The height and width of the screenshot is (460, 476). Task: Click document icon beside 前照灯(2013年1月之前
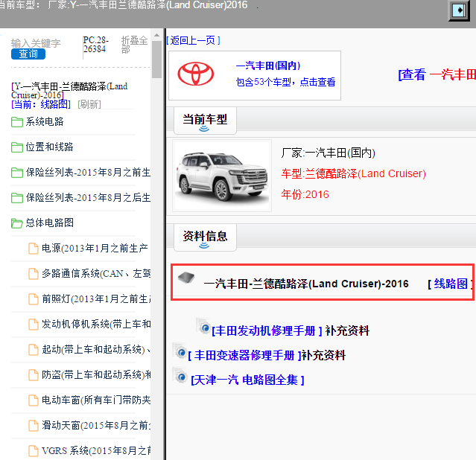pos(34,299)
